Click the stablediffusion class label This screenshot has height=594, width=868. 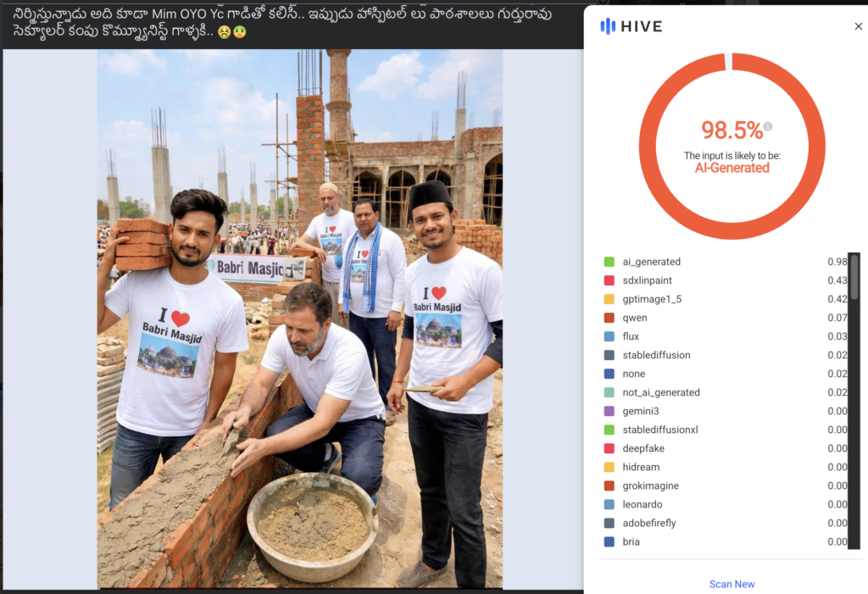point(656,355)
